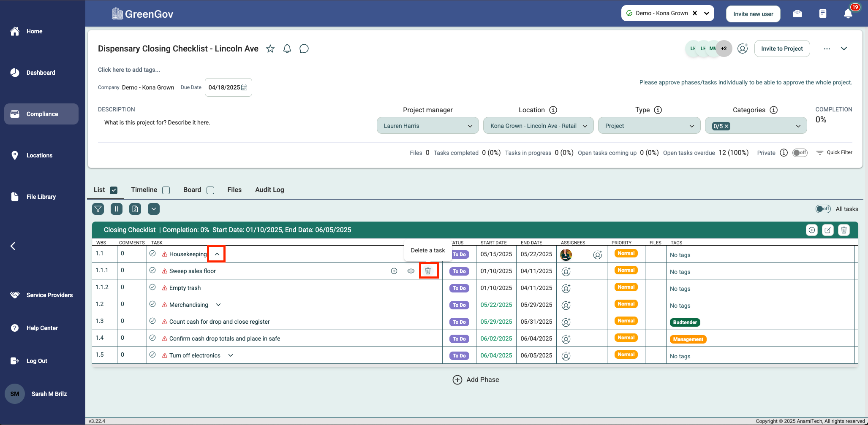868x425 pixels.
Task: Toggle the Private project switch
Action: [800, 153]
